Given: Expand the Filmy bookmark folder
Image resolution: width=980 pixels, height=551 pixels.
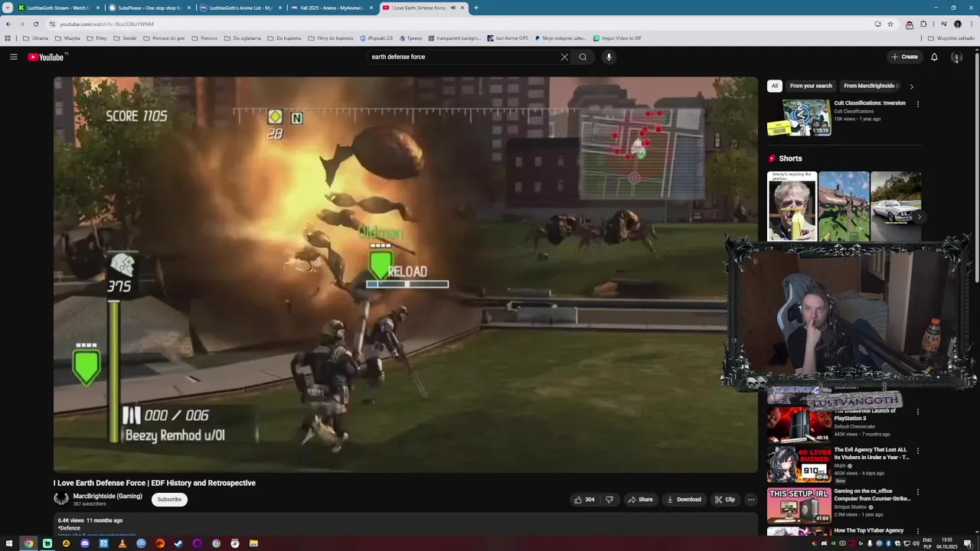Looking at the screenshot, I should 96,37.
